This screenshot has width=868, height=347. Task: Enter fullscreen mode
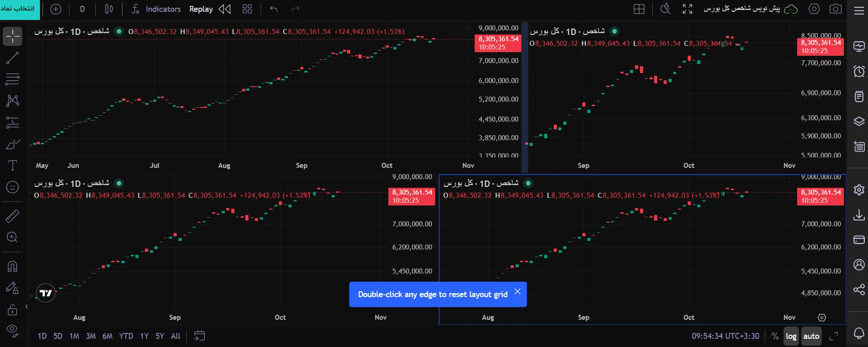click(688, 9)
